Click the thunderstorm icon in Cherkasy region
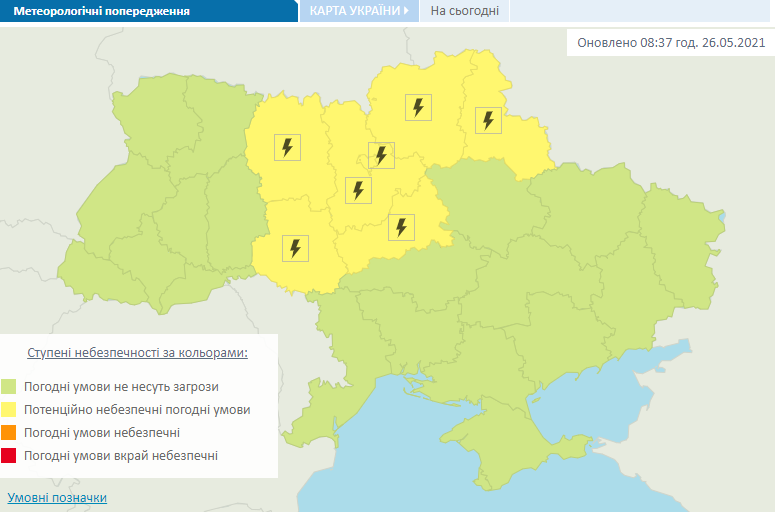 tap(401, 227)
